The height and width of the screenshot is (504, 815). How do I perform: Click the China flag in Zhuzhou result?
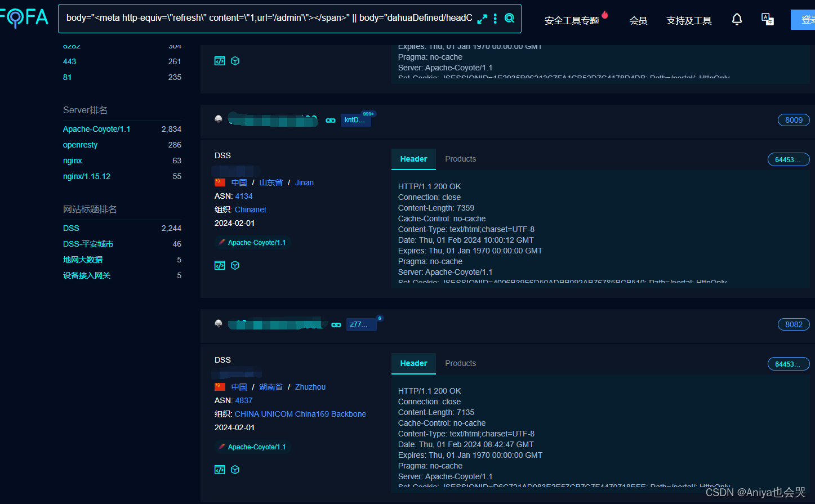tap(220, 387)
